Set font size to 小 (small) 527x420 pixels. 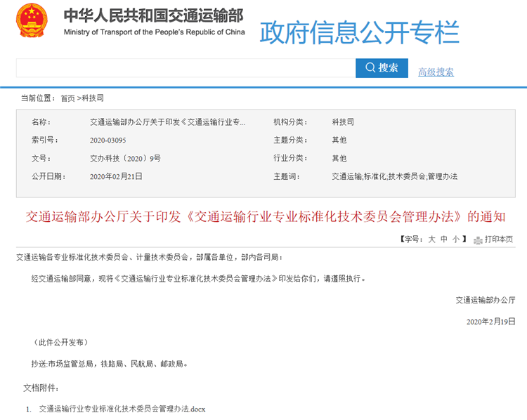coord(455,239)
